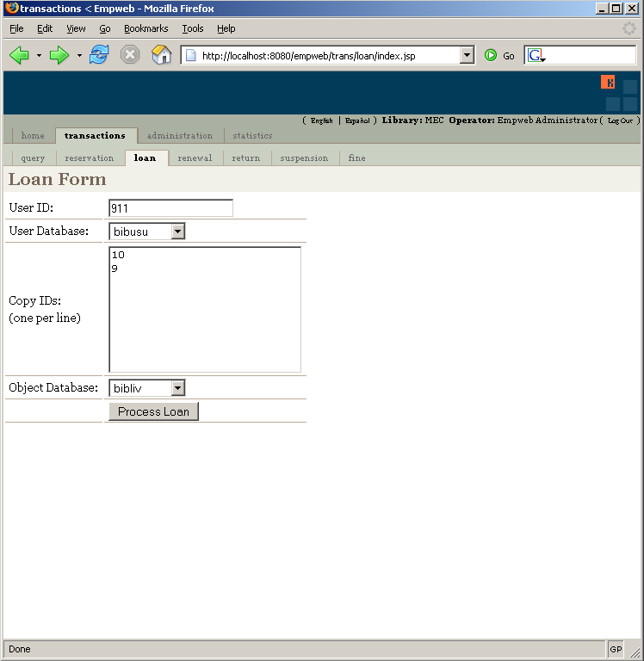
Task: Select the transactions tab
Action: pos(95,136)
